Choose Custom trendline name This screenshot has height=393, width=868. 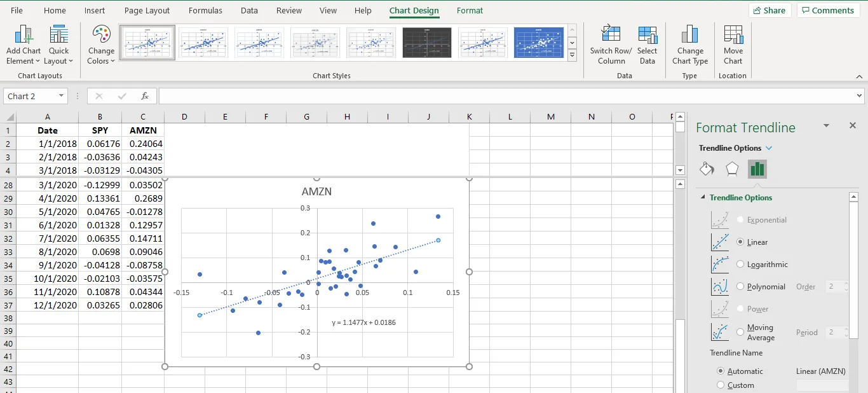(721, 385)
